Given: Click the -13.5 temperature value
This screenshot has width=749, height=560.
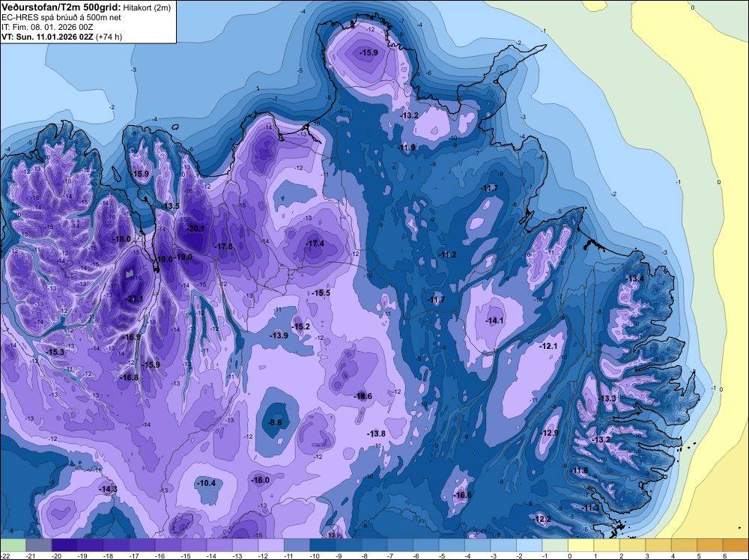Looking at the screenshot, I should tap(171, 206).
